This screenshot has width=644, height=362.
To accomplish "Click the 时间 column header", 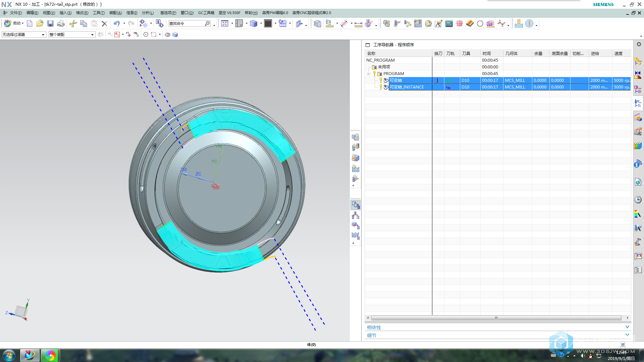I will [x=492, y=53].
